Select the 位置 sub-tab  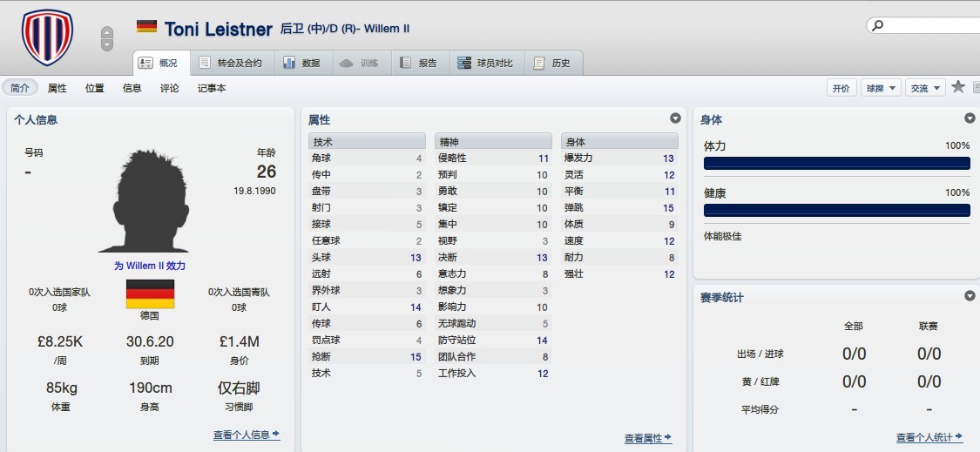94,88
